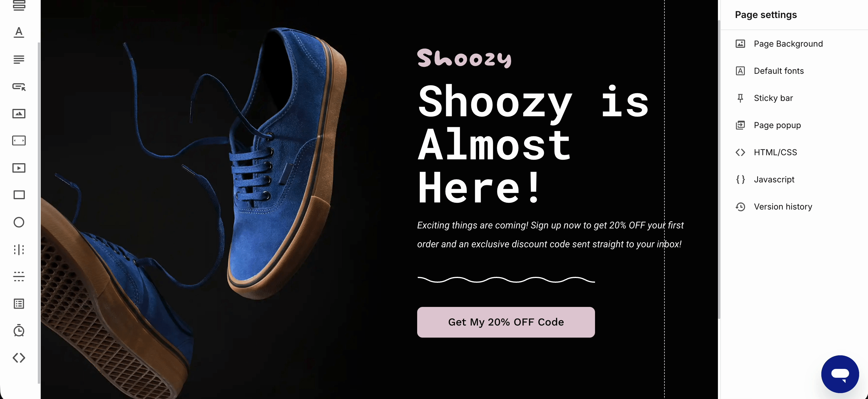Open Sticky bar settings

click(764, 98)
